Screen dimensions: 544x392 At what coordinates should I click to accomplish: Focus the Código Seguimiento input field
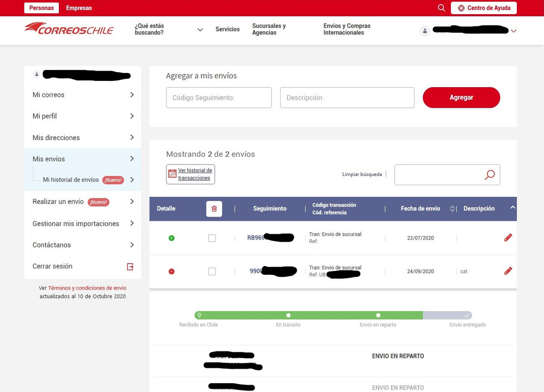219,98
